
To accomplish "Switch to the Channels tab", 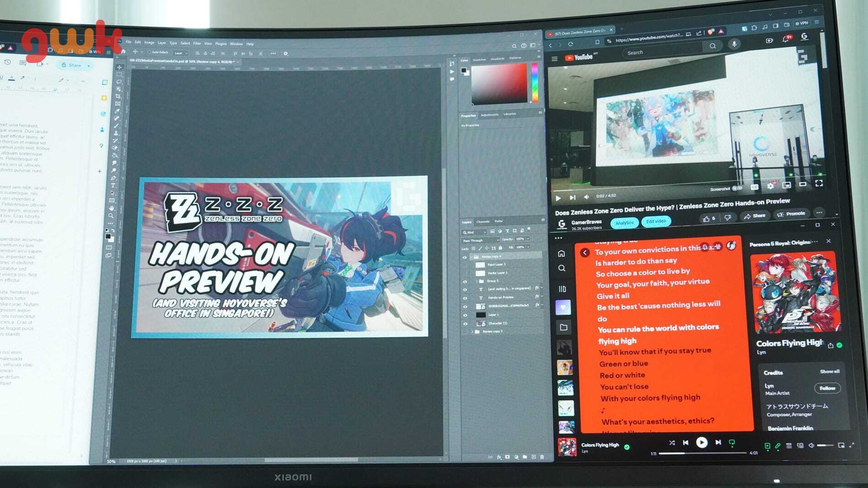I will (x=483, y=222).
